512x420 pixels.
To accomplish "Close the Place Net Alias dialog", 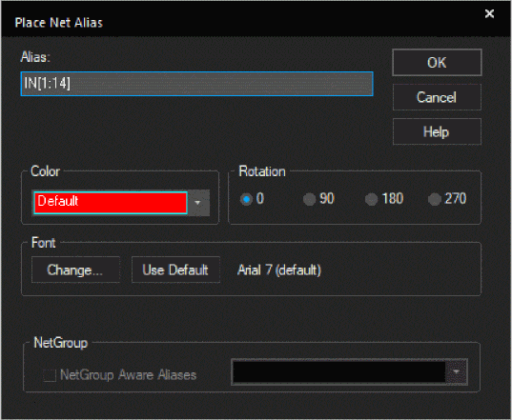I will click(x=489, y=13).
